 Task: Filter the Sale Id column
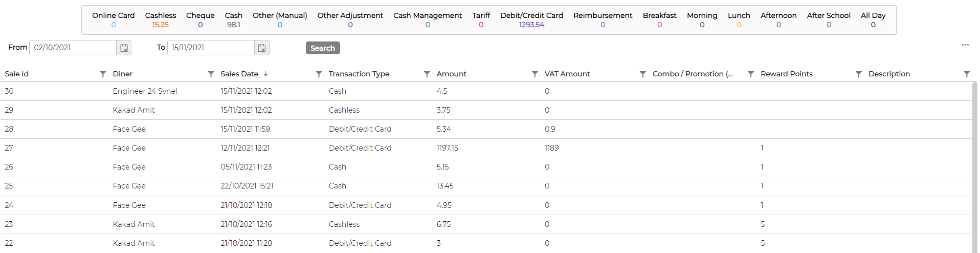(x=103, y=74)
